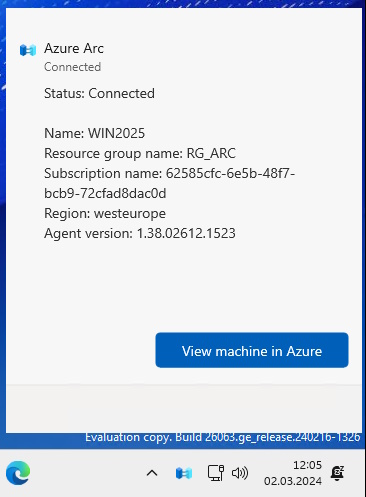Screen dimensions: 366x497
Task: Open the Azure Arc tray icon
Action: coord(184,473)
